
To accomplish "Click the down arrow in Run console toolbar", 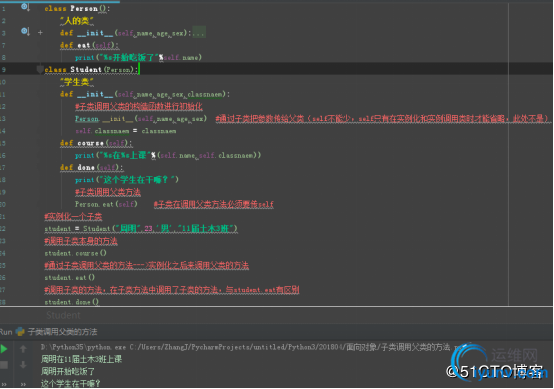I will (x=23, y=365).
